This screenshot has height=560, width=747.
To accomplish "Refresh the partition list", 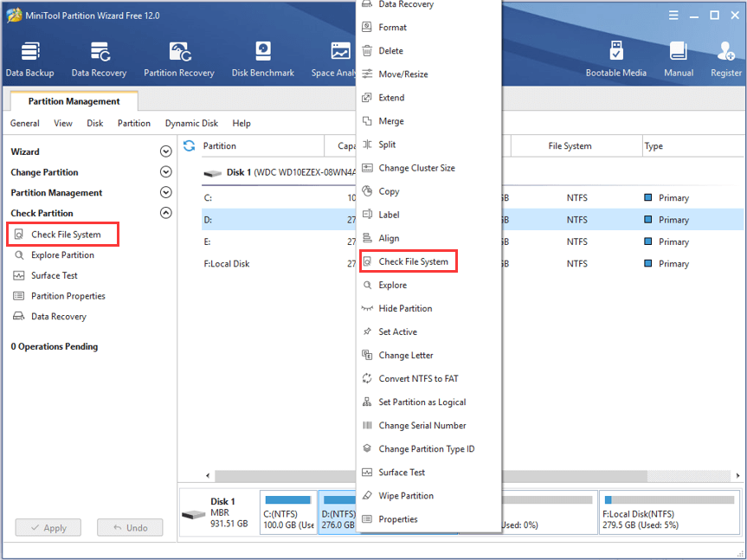I will pyautogui.click(x=190, y=145).
